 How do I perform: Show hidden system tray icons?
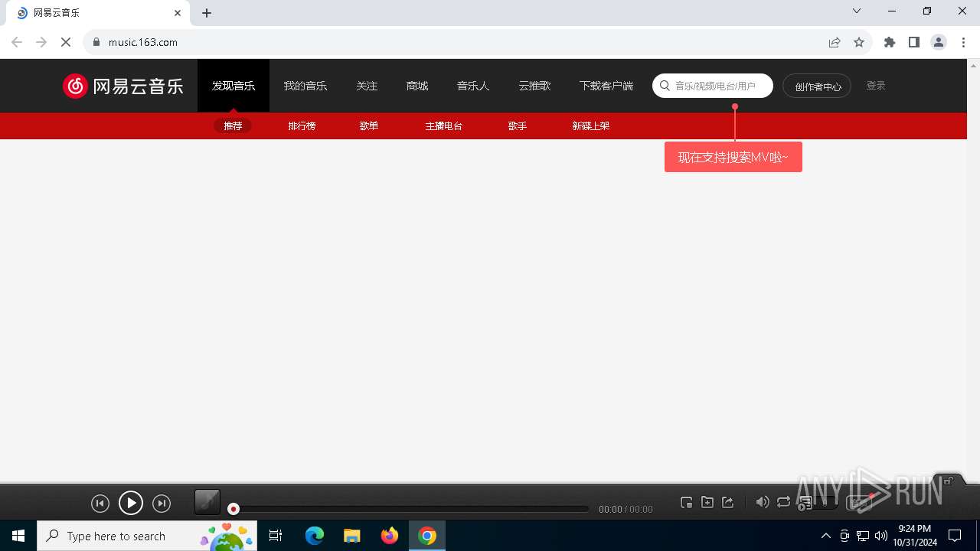tap(825, 536)
